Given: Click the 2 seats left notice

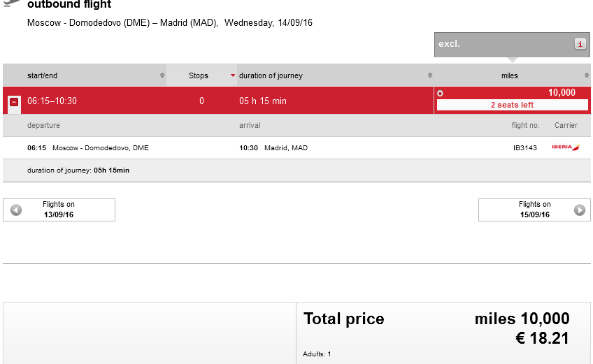Looking at the screenshot, I should (x=513, y=105).
